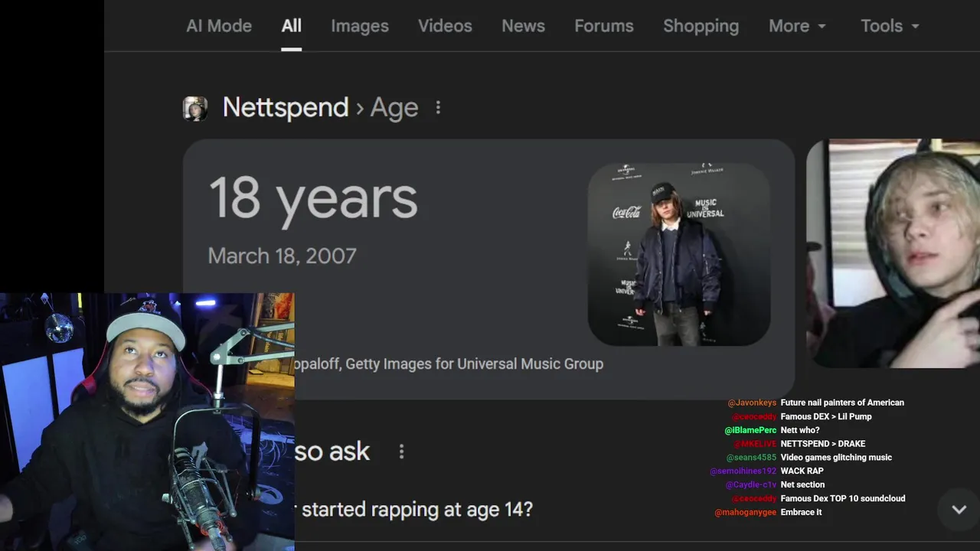Screen dimensions: 980x551
Task: Open the three-dot menu beside Age
Action: 438,108
